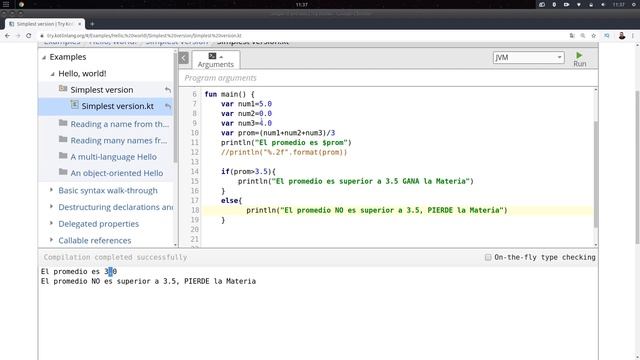Expand Callable references section
The image size is (640, 360).
click(x=51, y=240)
